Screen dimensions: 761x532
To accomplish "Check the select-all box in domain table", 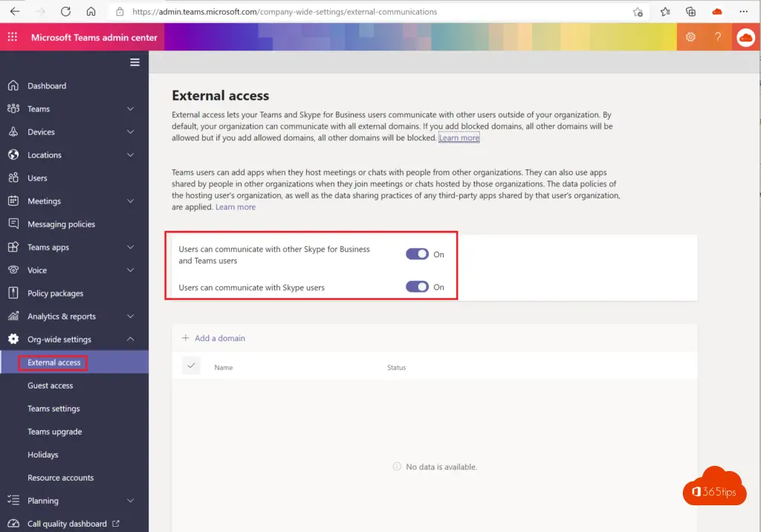I will pyautogui.click(x=191, y=366).
